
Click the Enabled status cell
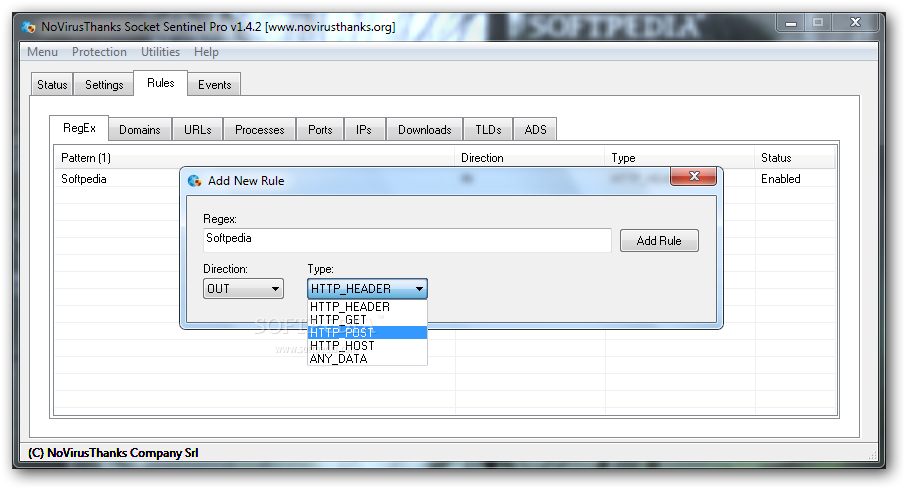click(x=781, y=179)
